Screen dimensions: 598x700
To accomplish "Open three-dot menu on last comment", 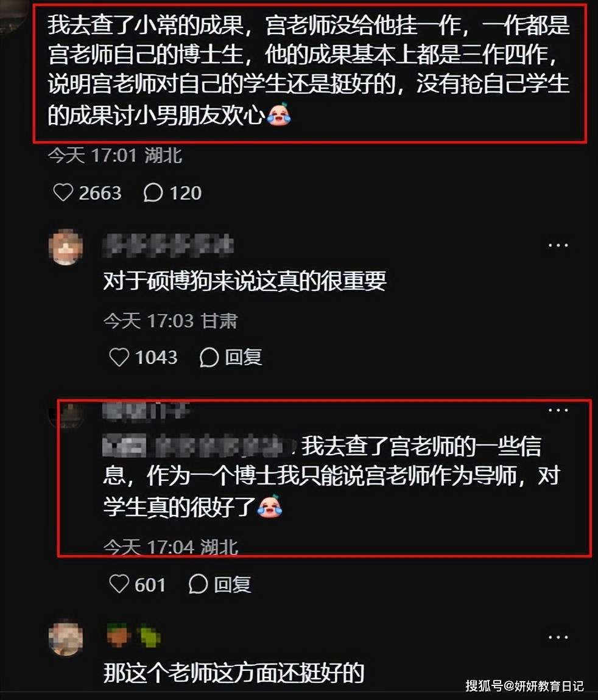I will (558, 637).
